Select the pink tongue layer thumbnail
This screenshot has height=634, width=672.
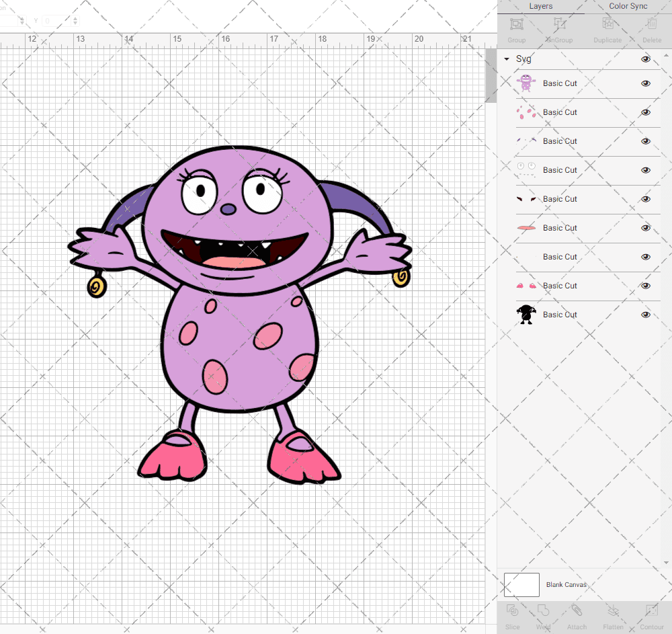(526, 228)
